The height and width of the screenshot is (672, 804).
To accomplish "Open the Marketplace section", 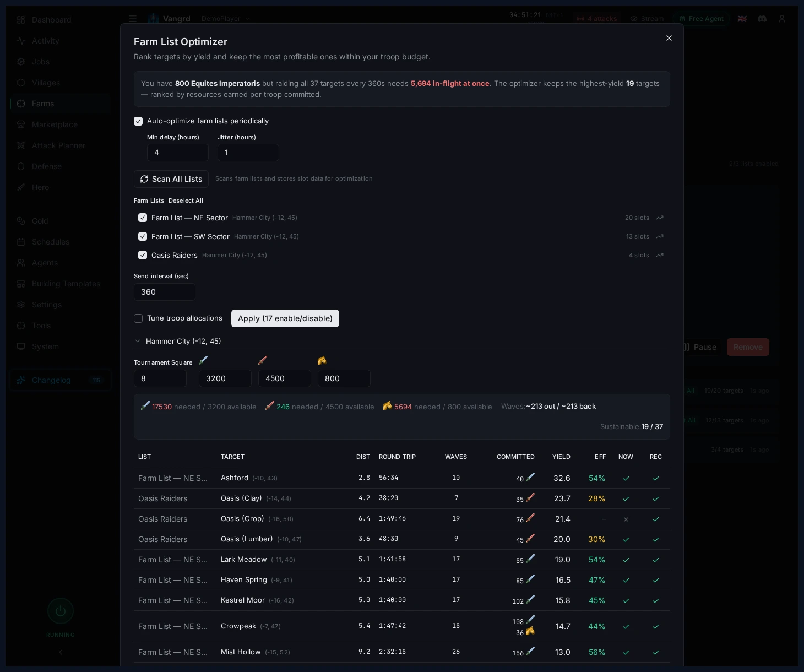I will (55, 124).
